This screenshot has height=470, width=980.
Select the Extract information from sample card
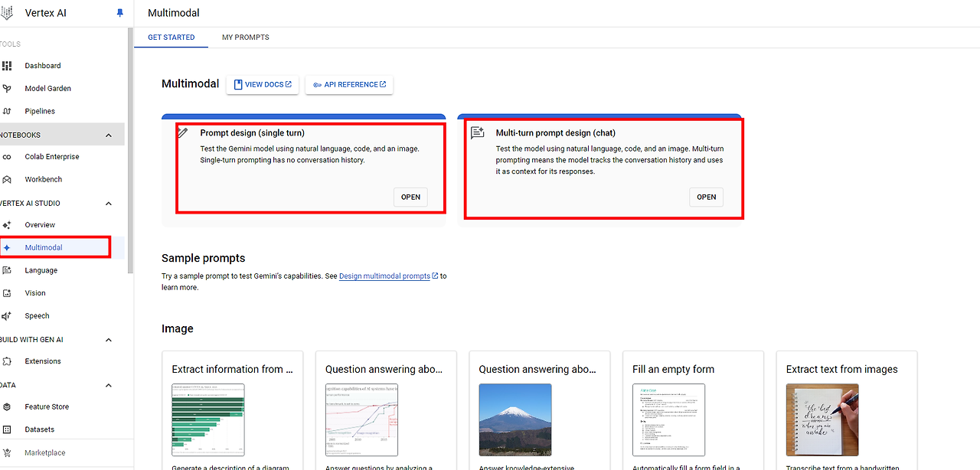pyautogui.click(x=233, y=410)
